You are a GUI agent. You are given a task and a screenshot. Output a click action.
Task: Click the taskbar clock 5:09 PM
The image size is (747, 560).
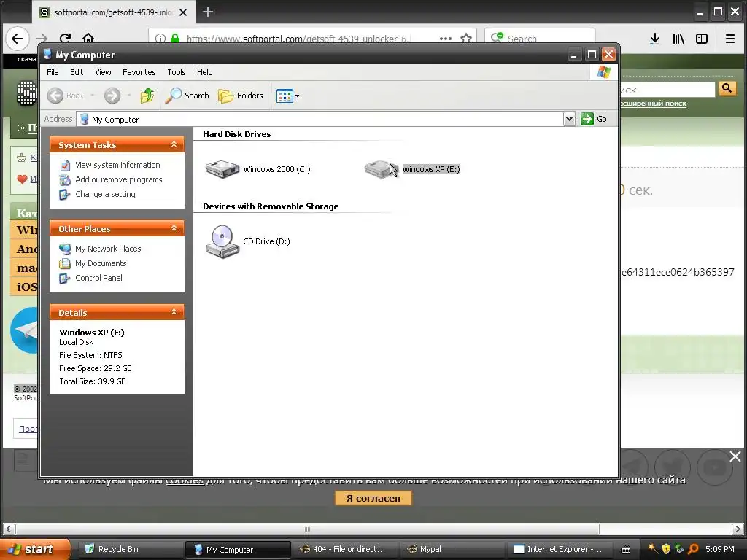(x=720, y=549)
